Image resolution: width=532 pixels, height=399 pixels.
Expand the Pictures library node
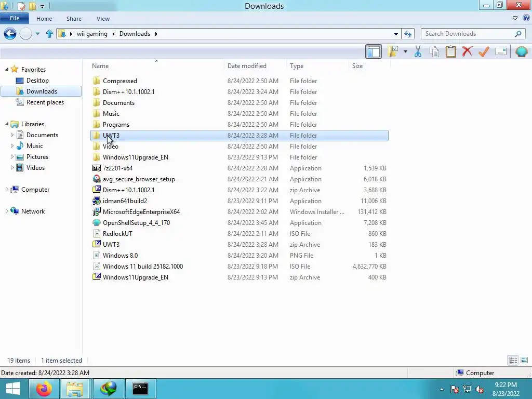pyautogui.click(x=12, y=157)
